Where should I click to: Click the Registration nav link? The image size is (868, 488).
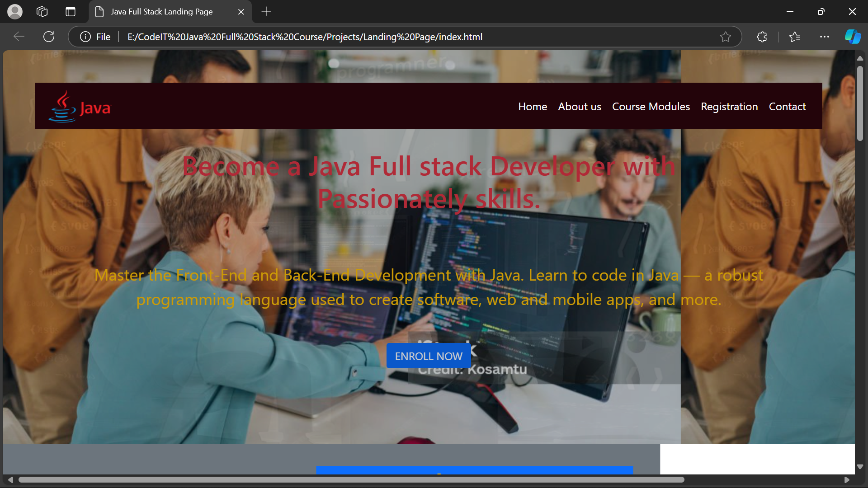[729, 107]
